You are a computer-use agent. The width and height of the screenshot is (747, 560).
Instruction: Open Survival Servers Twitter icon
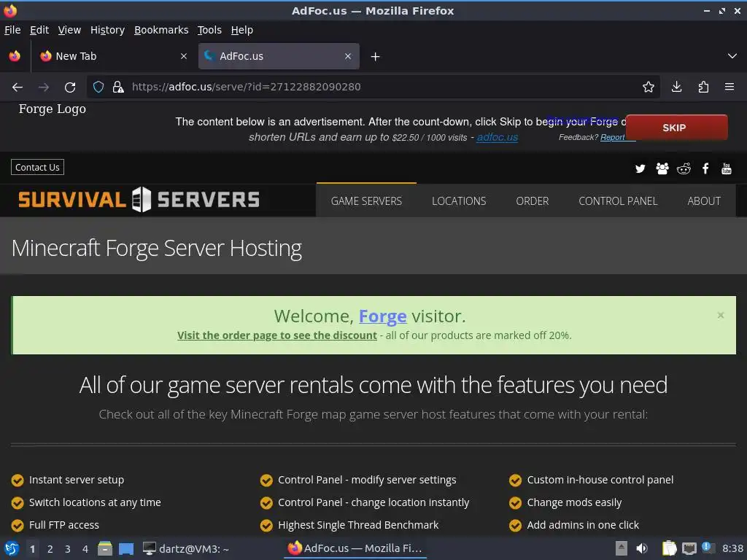pos(640,168)
